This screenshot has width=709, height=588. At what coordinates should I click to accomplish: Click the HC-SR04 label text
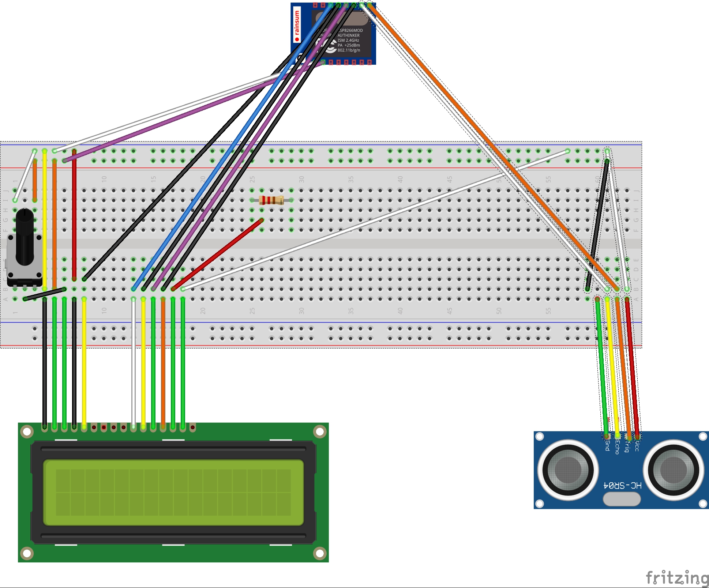[x=622, y=485]
